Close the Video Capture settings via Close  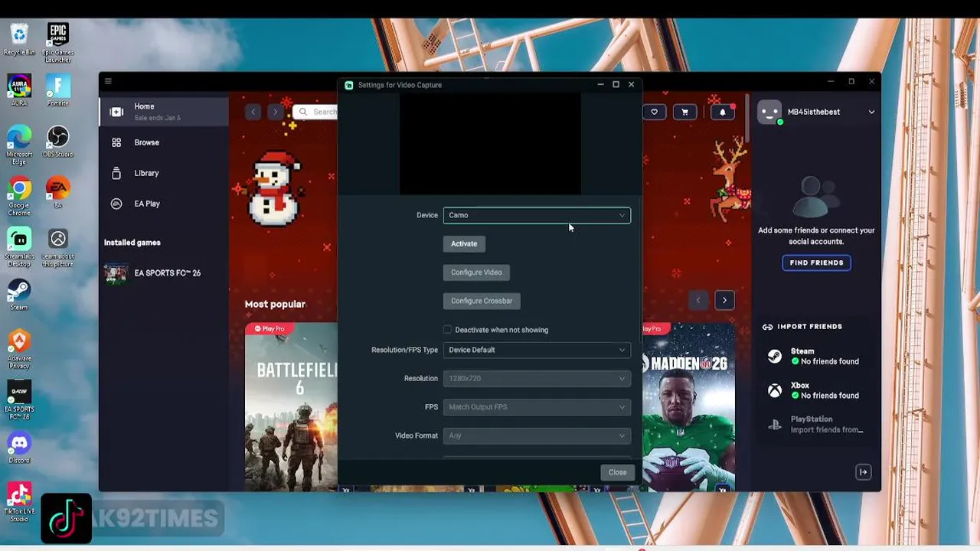[617, 472]
